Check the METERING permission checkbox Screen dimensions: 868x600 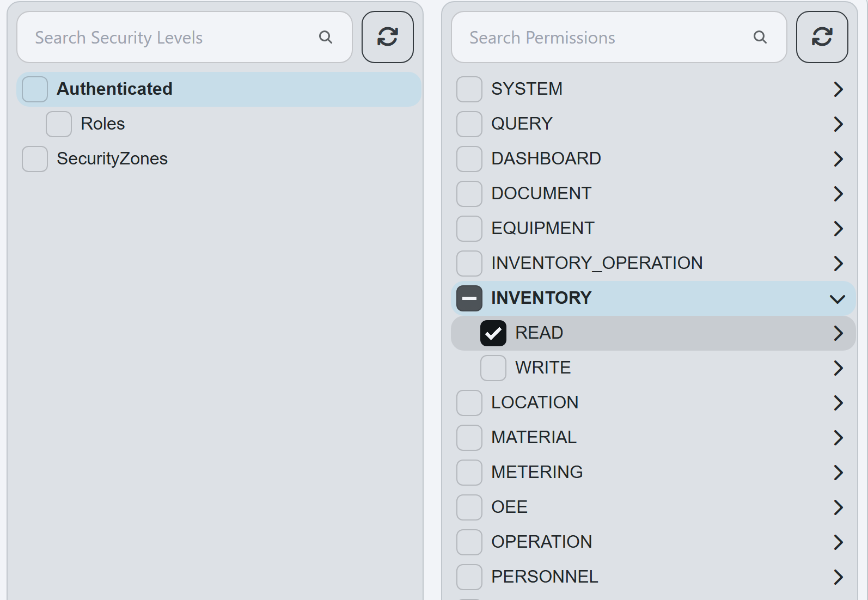pyautogui.click(x=469, y=473)
